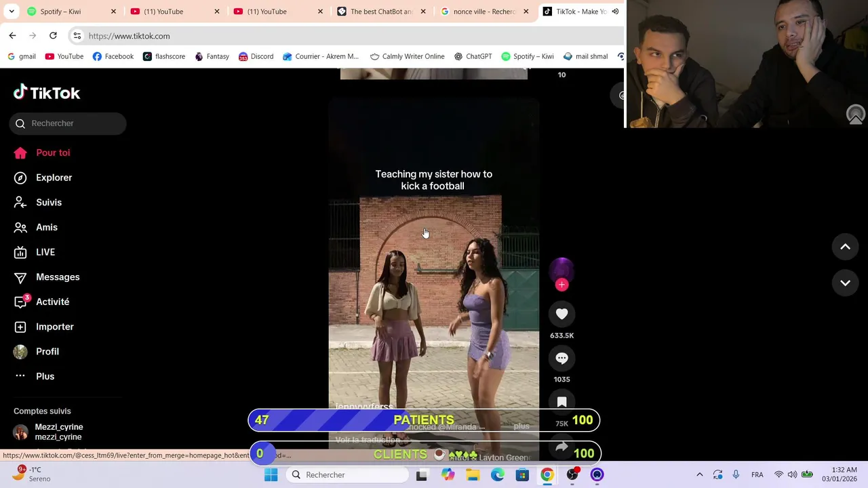Show hidden system tray icons
Viewport: 868px width, 488px height.
(700, 474)
